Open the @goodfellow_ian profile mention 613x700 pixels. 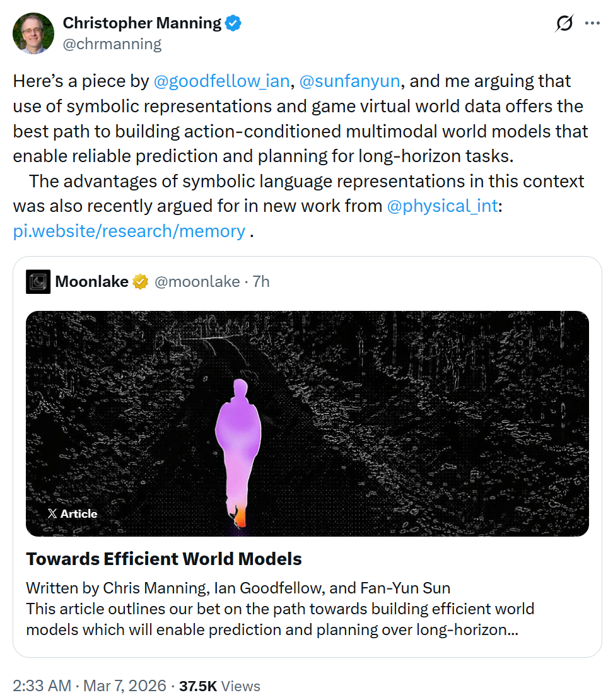tap(221, 81)
